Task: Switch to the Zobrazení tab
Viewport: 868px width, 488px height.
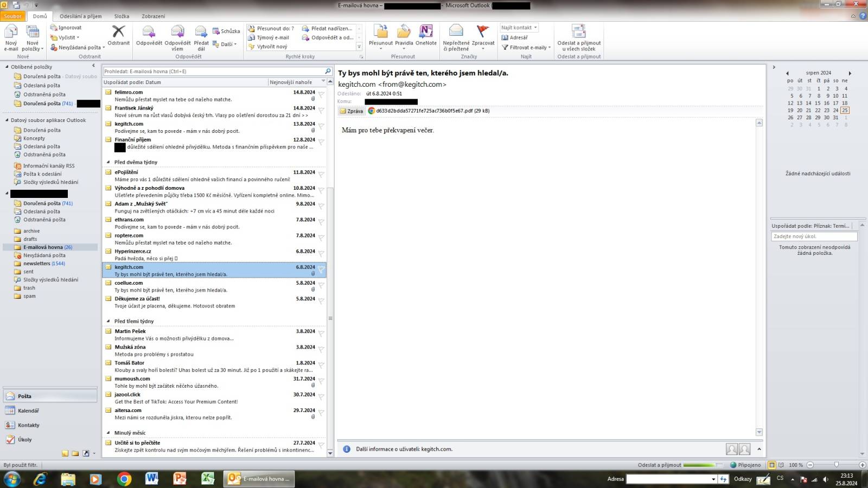Action: (153, 16)
